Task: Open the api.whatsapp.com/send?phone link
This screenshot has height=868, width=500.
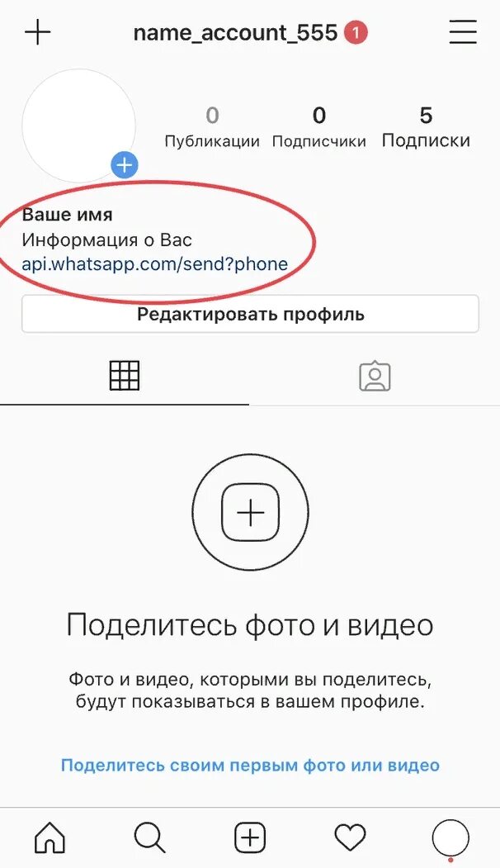Action: pyautogui.click(x=155, y=263)
